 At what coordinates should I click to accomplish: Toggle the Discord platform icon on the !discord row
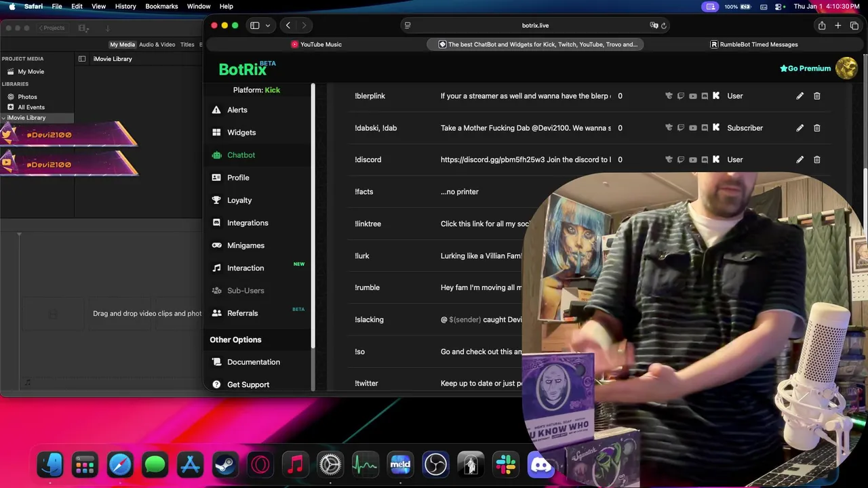point(705,160)
